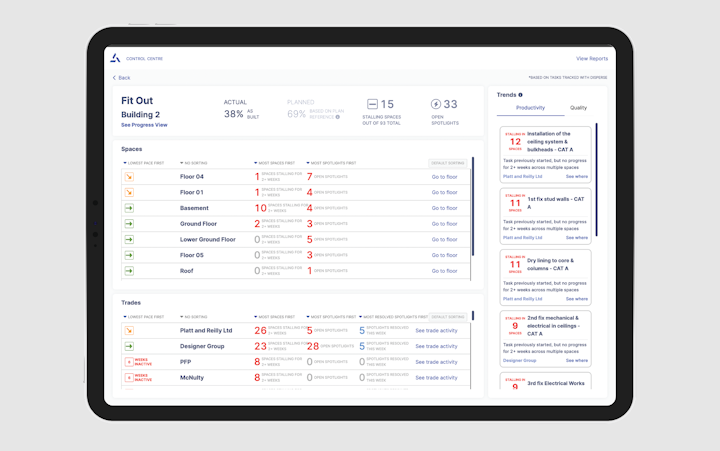Open the View Reports link

pyautogui.click(x=591, y=58)
